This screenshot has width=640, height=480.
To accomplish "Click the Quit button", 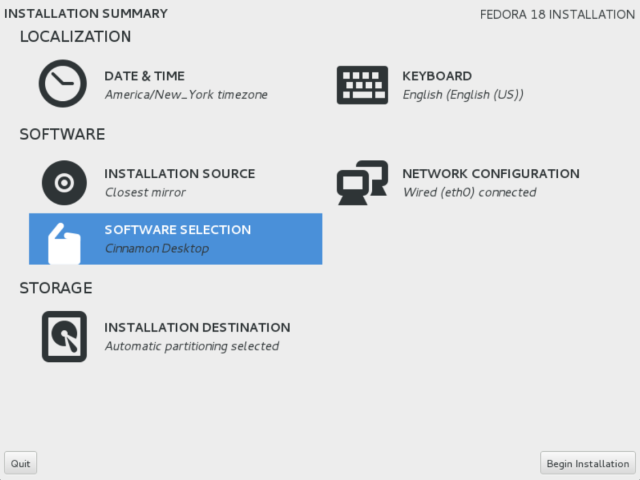I will click(x=20, y=463).
